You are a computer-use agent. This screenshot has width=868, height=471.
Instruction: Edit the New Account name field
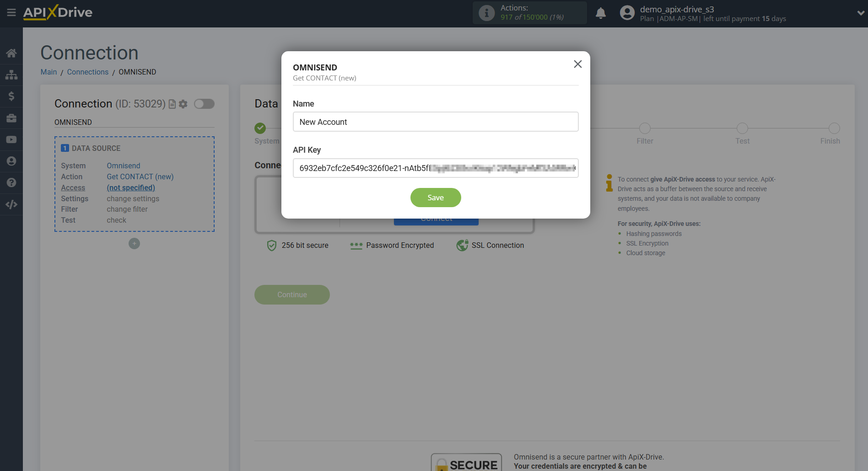coord(435,122)
